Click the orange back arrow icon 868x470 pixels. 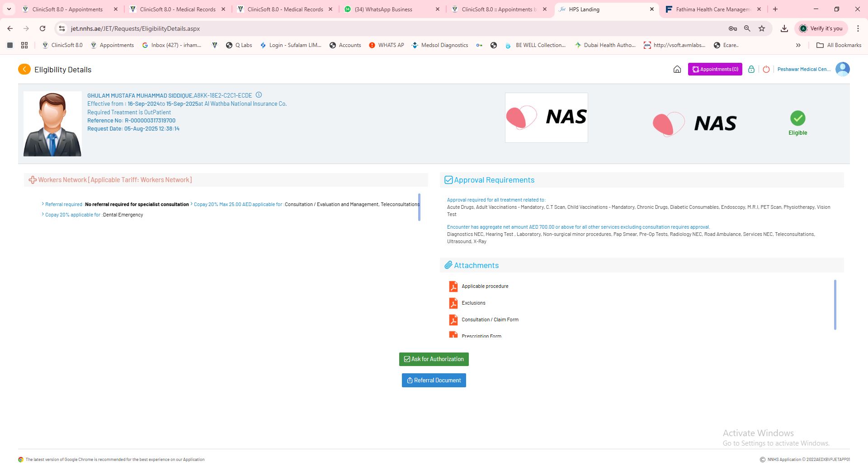(24, 69)
